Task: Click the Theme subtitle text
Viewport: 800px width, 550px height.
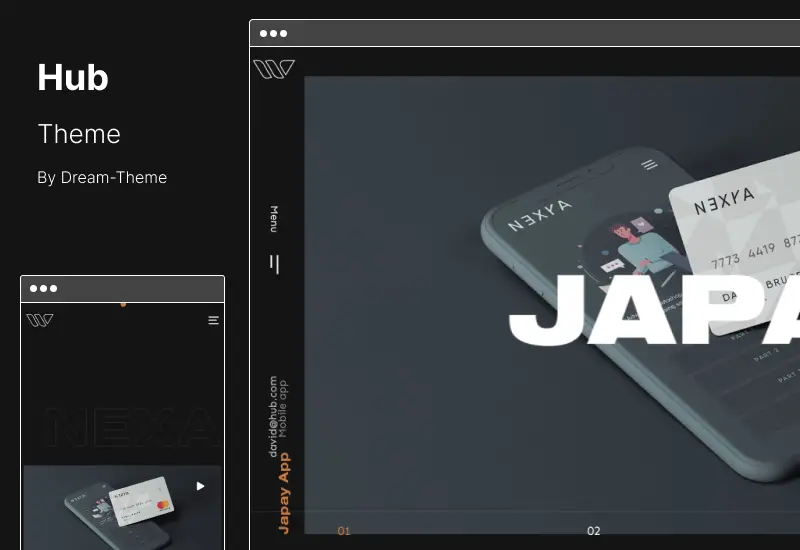Action: pyautogui.click(x=79, y=134)
